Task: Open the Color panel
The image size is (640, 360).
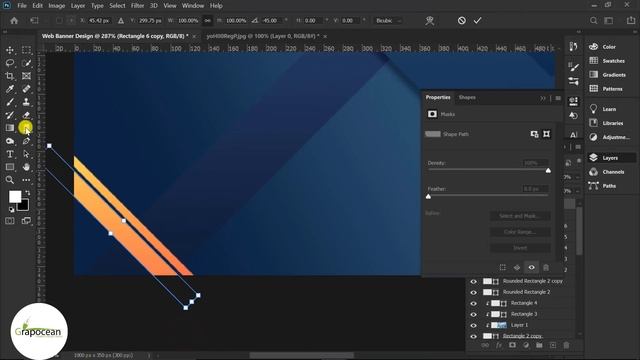Action: click(x=608, y=47)
